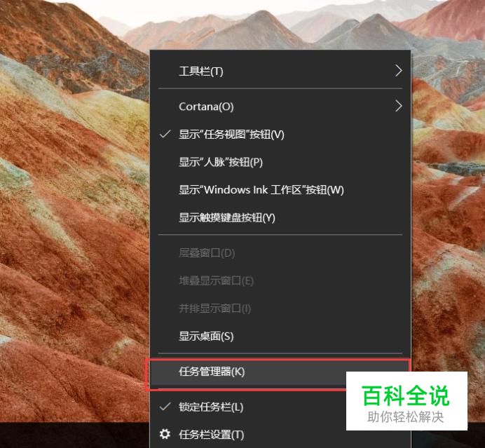Viewport: 485px width, 448px height.
Task: Enable 显示触摸键盘按钮(Y) option
Action: pos(280,217)
